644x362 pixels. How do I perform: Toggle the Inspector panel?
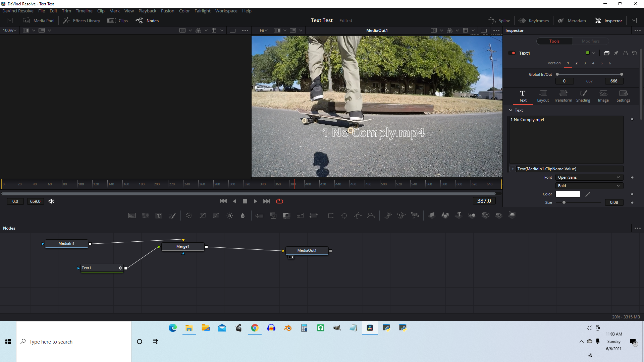(x=608, y=20)
